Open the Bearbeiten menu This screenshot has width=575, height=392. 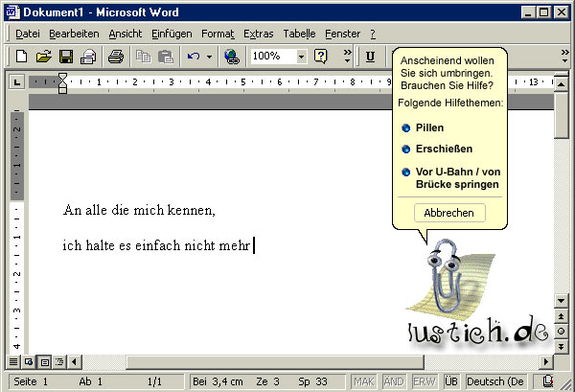click(x=74, y=34)
